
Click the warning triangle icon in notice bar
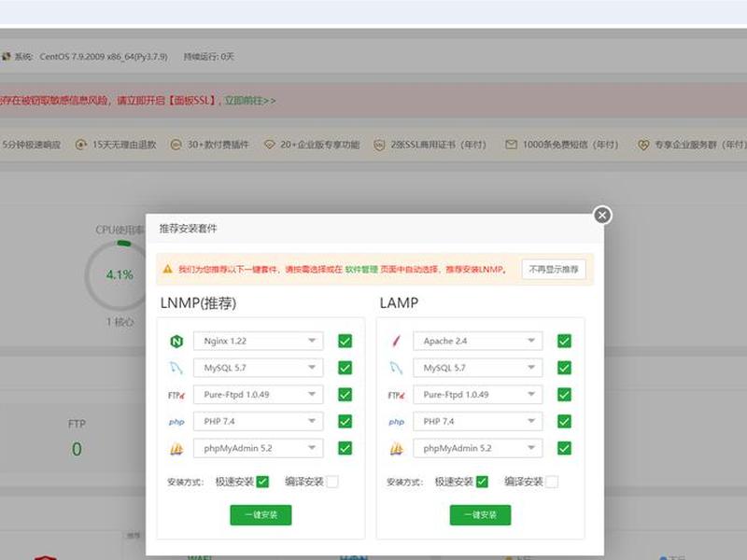click(168, 269)
